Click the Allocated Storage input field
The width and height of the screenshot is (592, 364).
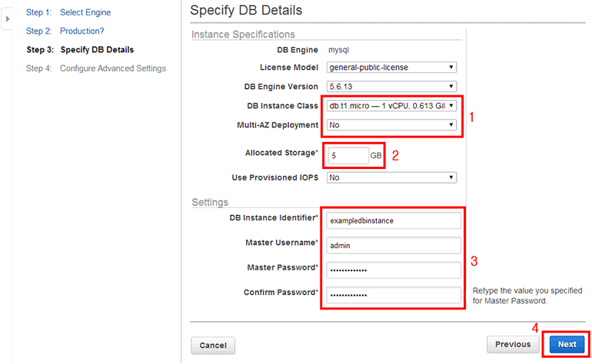tap(348, 154)
